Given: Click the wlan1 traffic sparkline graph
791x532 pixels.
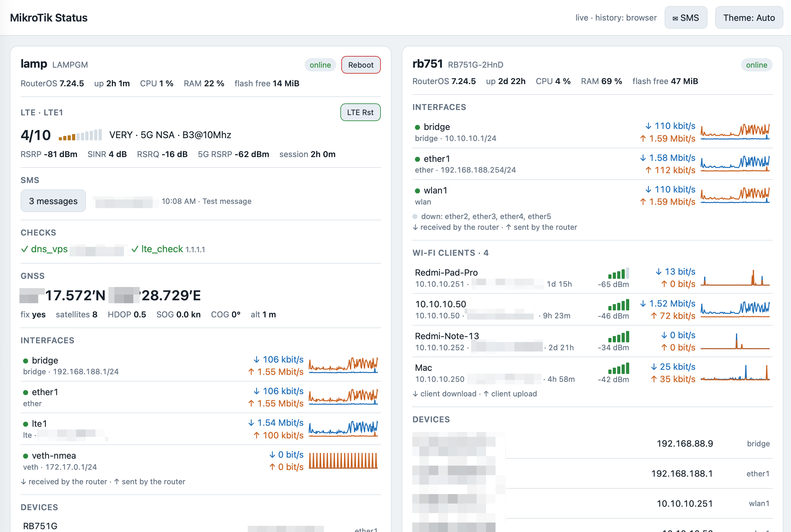Looking at the screenshot, I should click(x=735, y=195).
